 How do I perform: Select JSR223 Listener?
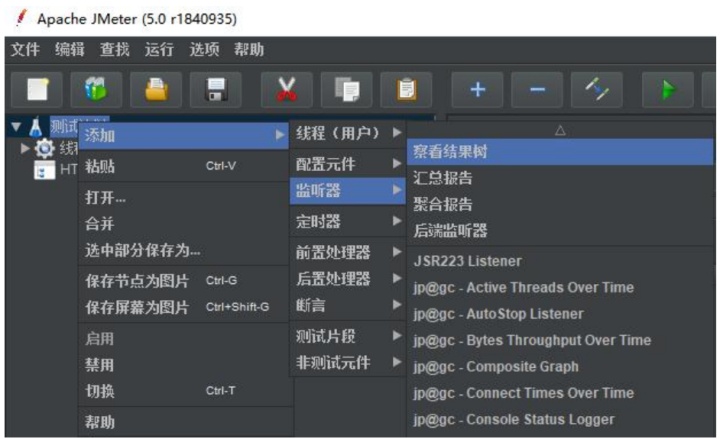click(x=560, y=261)
